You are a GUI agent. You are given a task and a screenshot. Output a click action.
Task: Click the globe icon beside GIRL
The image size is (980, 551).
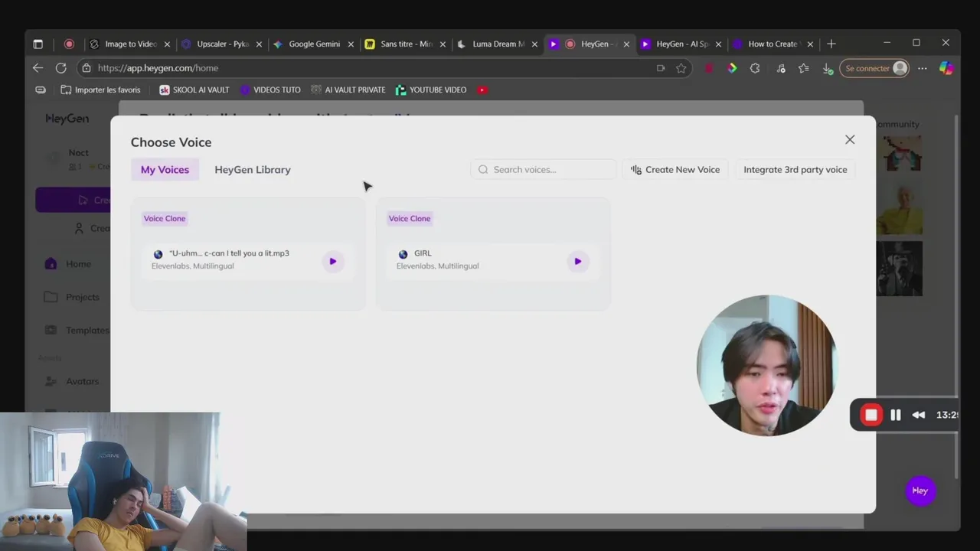pos(403,254)
